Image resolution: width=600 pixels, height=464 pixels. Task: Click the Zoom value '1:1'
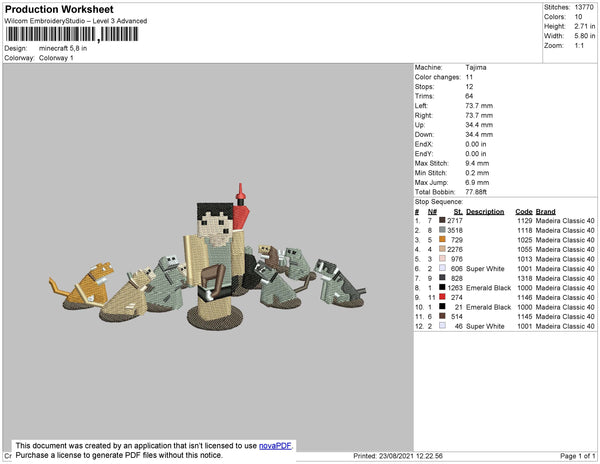tap(579, 46)
